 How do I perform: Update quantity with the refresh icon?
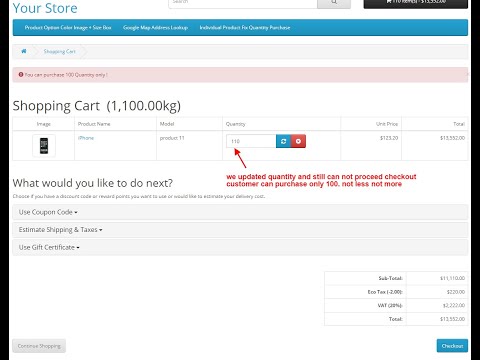pyautogui.click(x=283, y=141)
